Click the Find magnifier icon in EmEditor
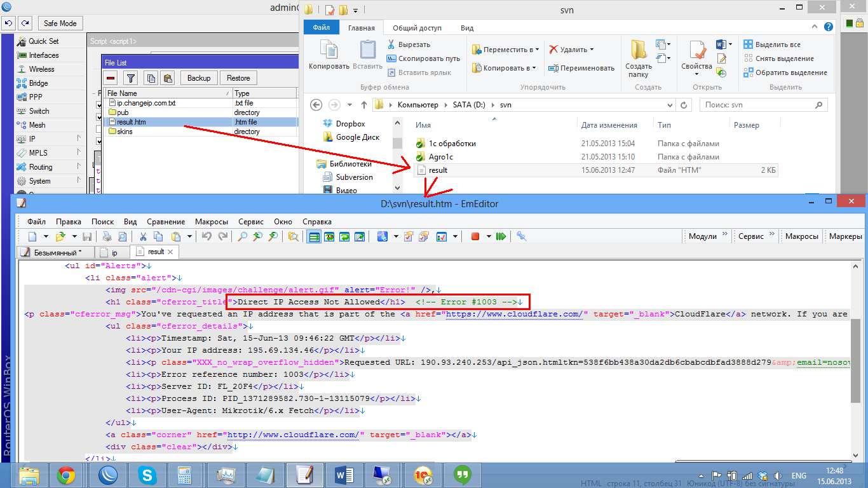 point(242,236)
